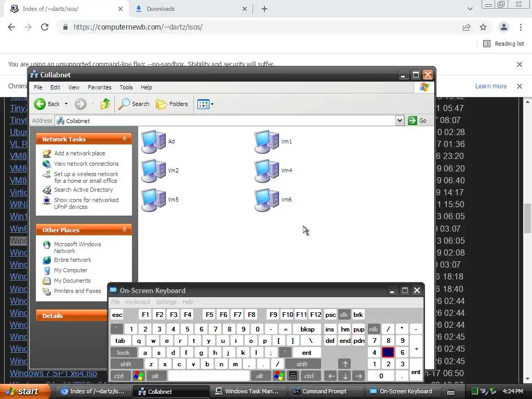Click the Search magnifier toolbar button

(x=134, y=104)
